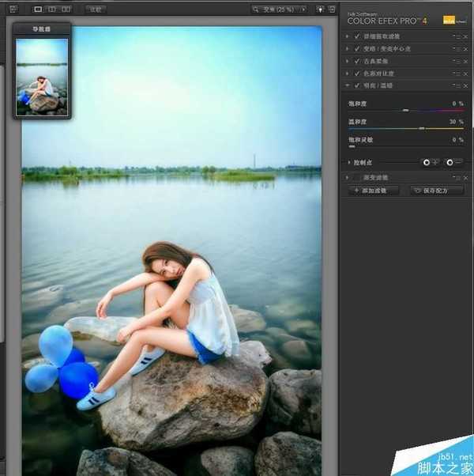This screenshot has height=476, width=474.
Task: Remove the 详细提取滤镜 filter with X
Action: point(465,36)
